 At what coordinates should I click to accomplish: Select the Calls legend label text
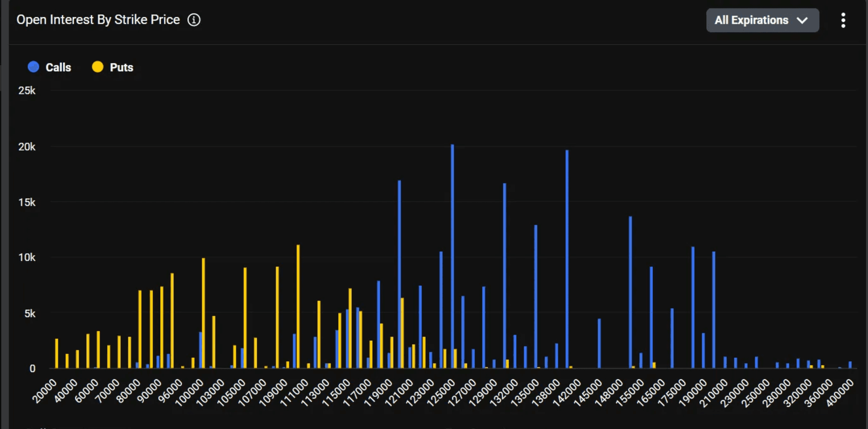[x=58, y=67]
